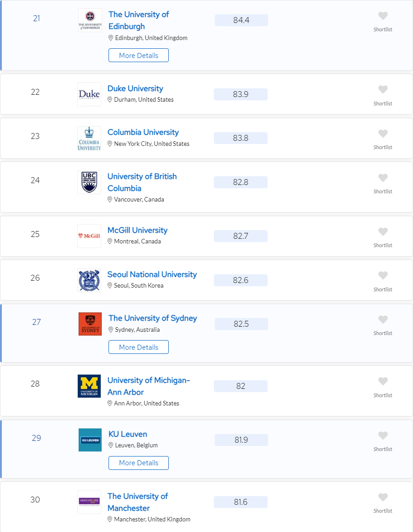This screenshot has width=413, height=532.
Task: Click the University of Michigan logo
Action: [89, 386]
